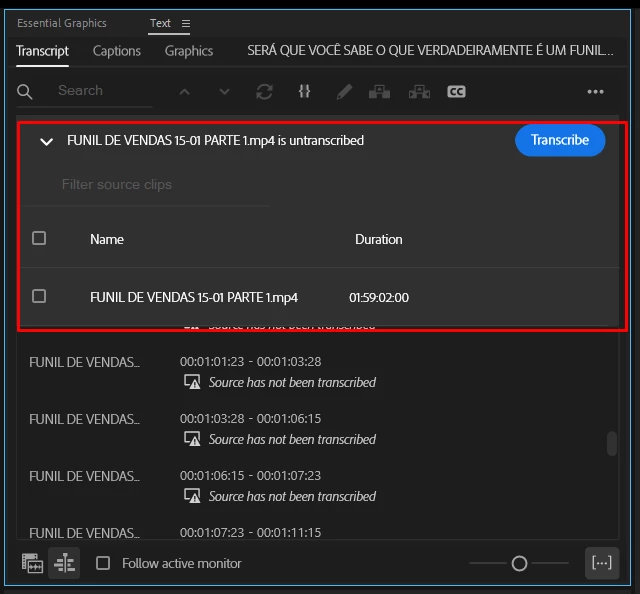The height and width of the screenshot is (594, 640).
Task: Go to next search result arrow
Action: pyautogui.click(x=224, y=92)
